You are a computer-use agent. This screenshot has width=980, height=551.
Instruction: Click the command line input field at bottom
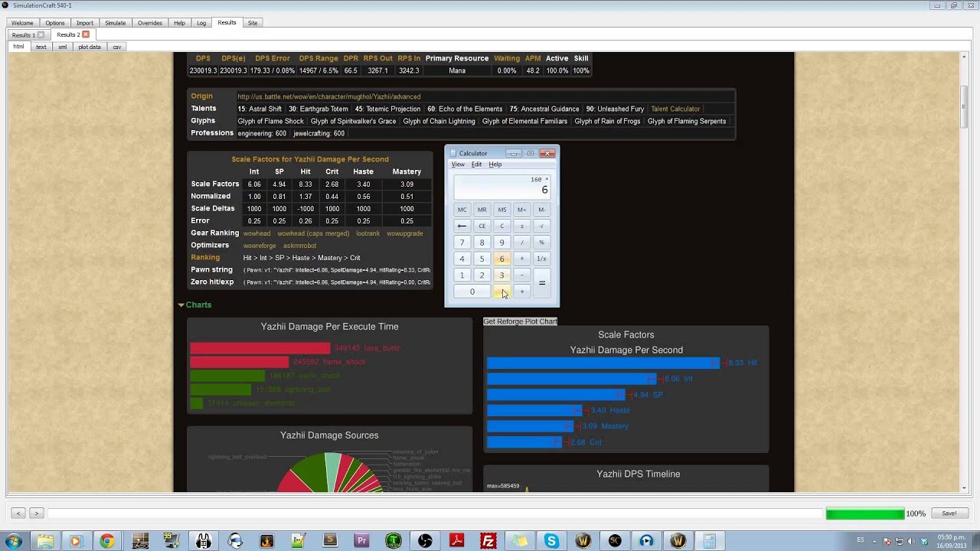434,514
